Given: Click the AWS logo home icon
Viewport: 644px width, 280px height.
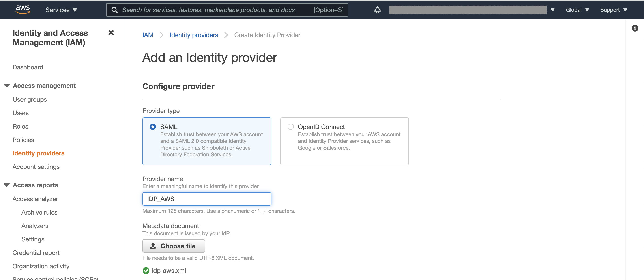Looking at the screenshot, I should tap(23, 9).
